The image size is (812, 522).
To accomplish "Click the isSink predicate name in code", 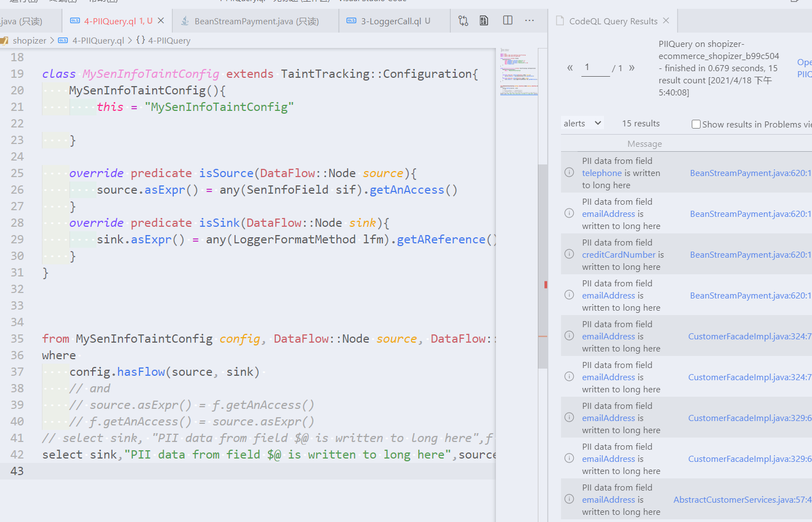I will (x=220, y=222).
